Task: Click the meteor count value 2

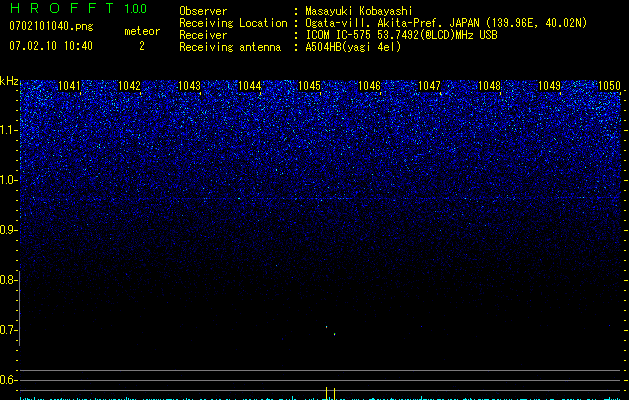Action: tap(142, 46)
